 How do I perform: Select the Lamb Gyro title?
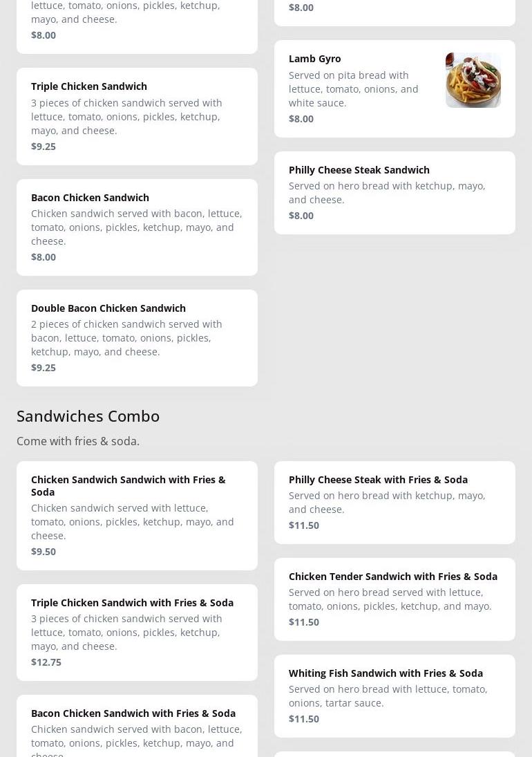(315, 59)
